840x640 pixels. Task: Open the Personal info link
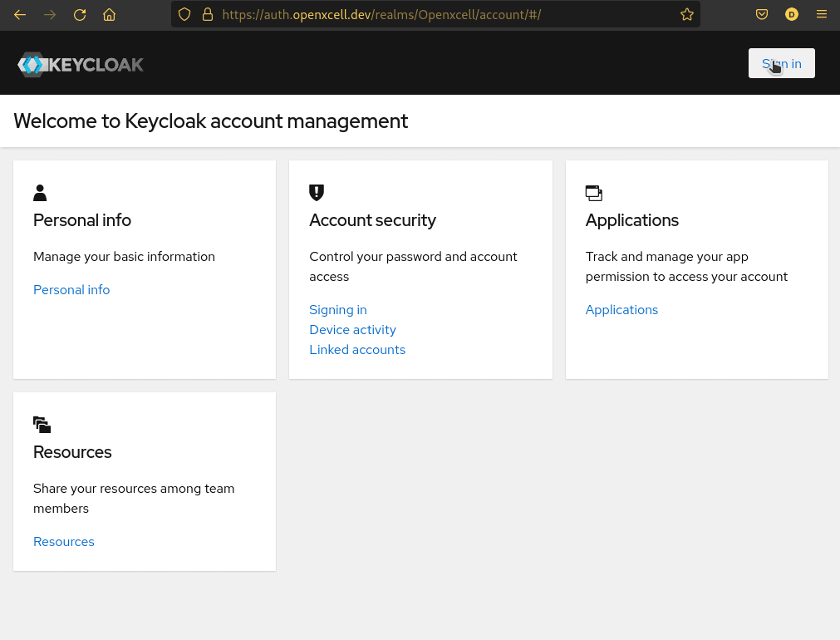[71, 290]
